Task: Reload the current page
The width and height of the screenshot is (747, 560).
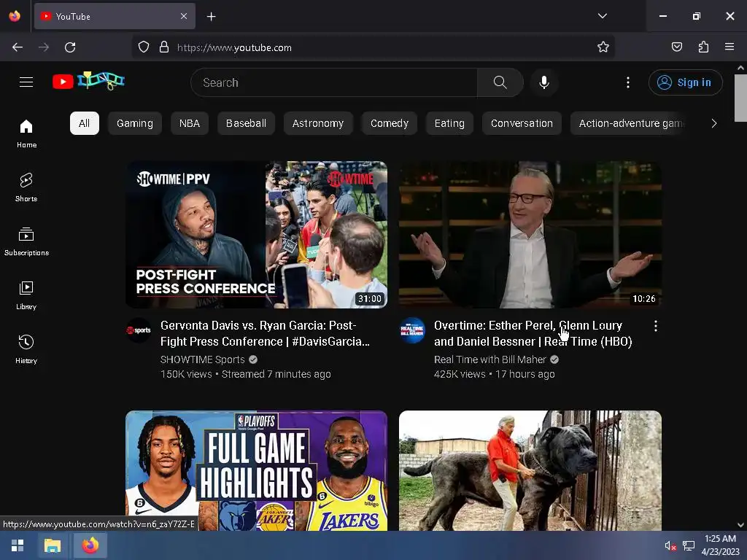Action: [70, 47]
